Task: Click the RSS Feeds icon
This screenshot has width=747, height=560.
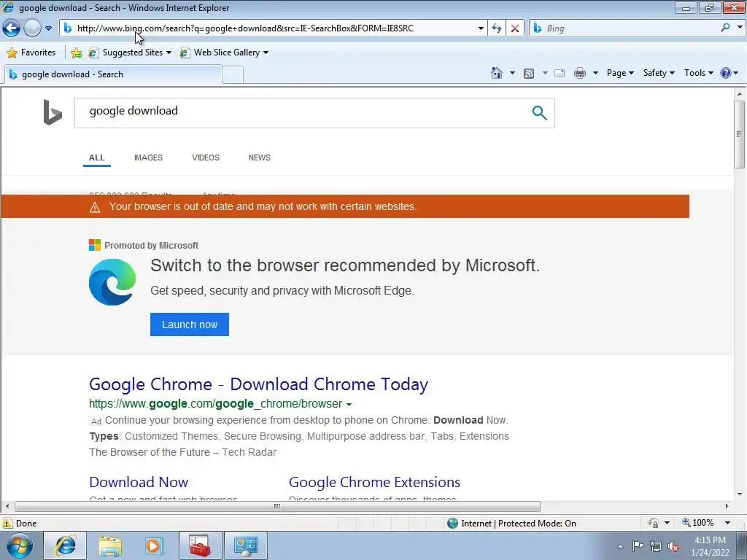Action: [x=529, y=73]
